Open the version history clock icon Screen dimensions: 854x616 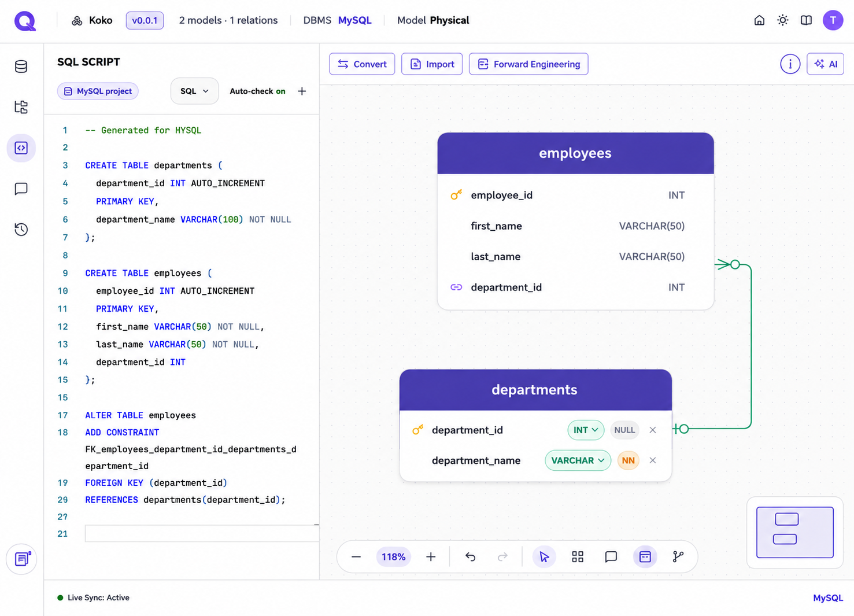point(21,229)
